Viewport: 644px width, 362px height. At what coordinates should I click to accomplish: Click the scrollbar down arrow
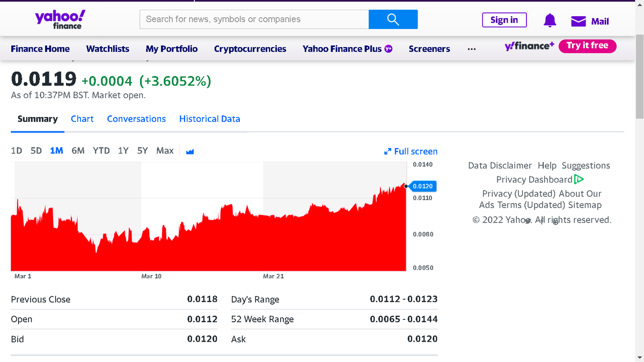pyautogui.click(x=639, y=358)
